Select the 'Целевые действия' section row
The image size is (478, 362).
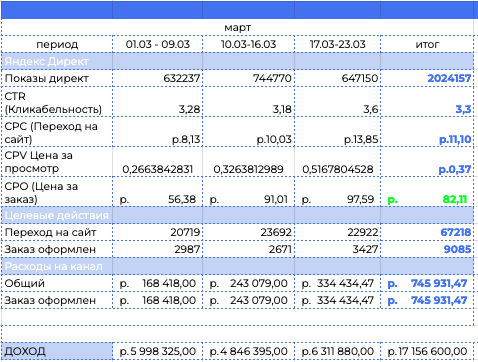237,215
